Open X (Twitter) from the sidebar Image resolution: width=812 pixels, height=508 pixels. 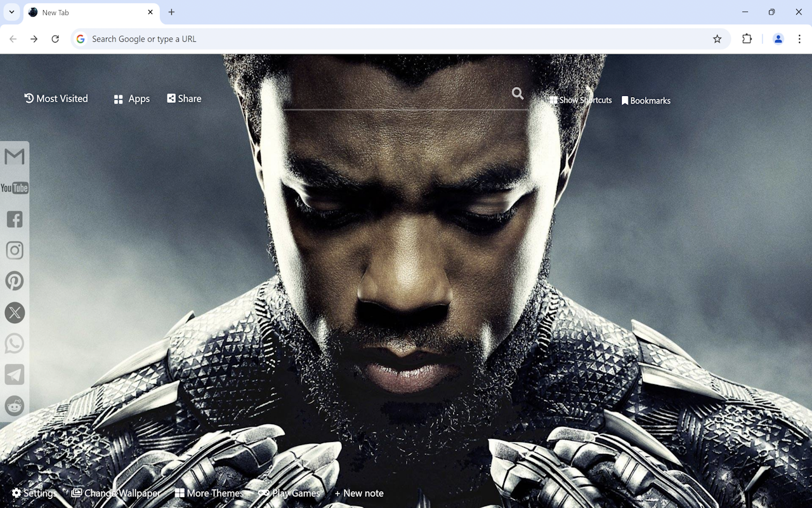click(15, 312)
